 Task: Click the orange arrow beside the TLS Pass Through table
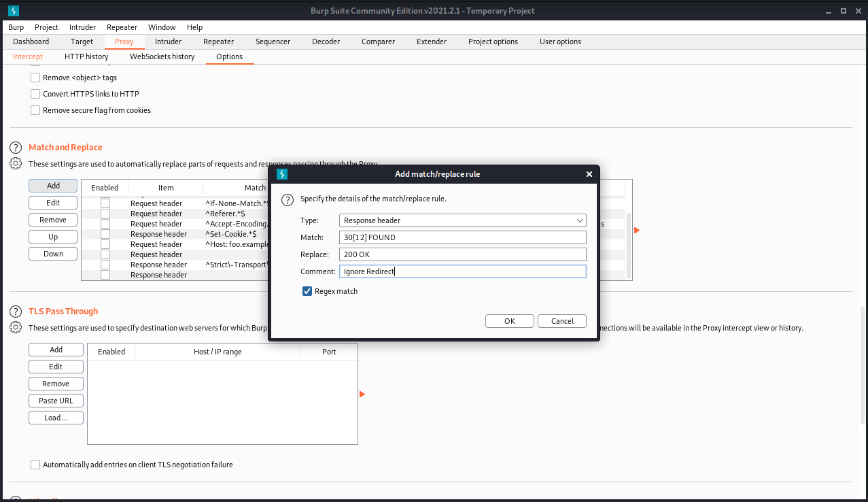pos(362,395)
